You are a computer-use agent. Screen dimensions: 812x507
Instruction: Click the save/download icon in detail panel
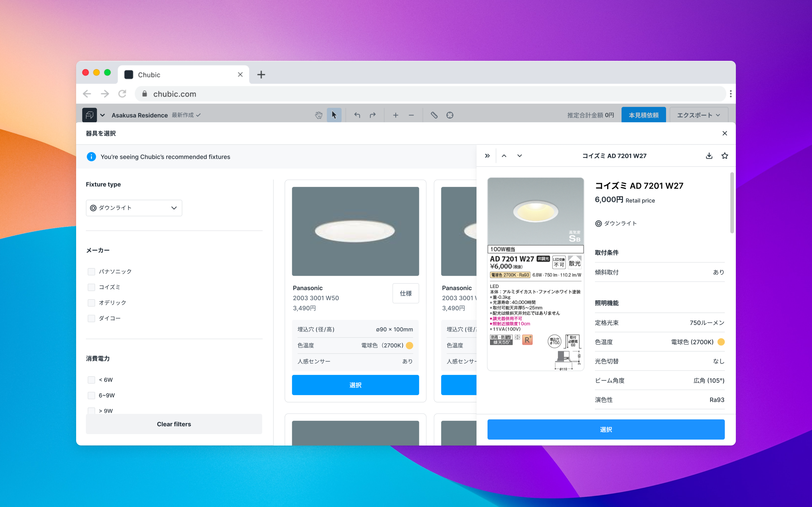point(709,156)
